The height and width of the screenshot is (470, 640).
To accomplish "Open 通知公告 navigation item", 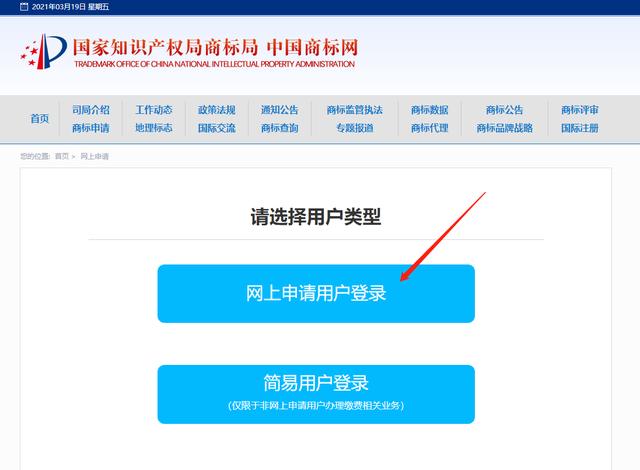I will coord(280,110).
